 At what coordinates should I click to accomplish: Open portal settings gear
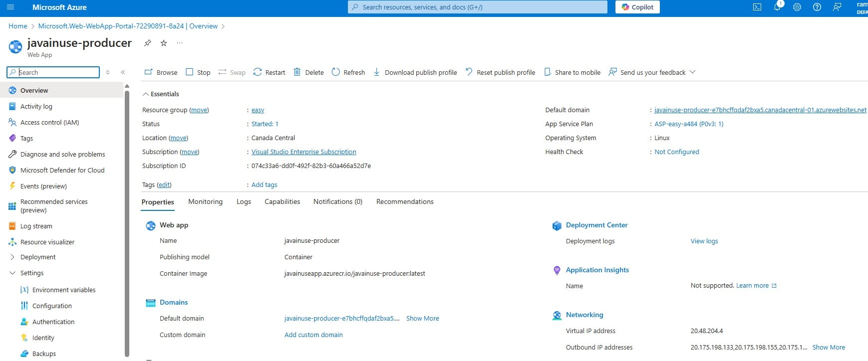(797, 7)
